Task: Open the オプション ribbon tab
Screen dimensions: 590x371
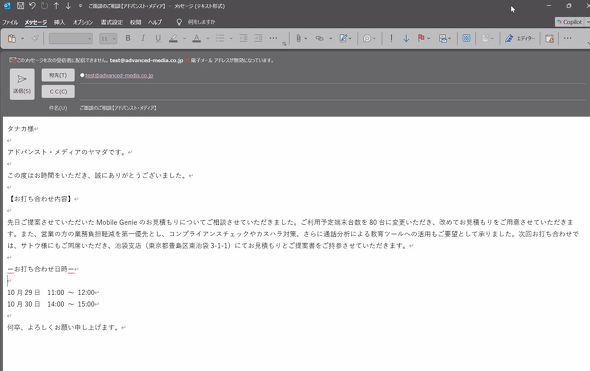Action: 83,22
